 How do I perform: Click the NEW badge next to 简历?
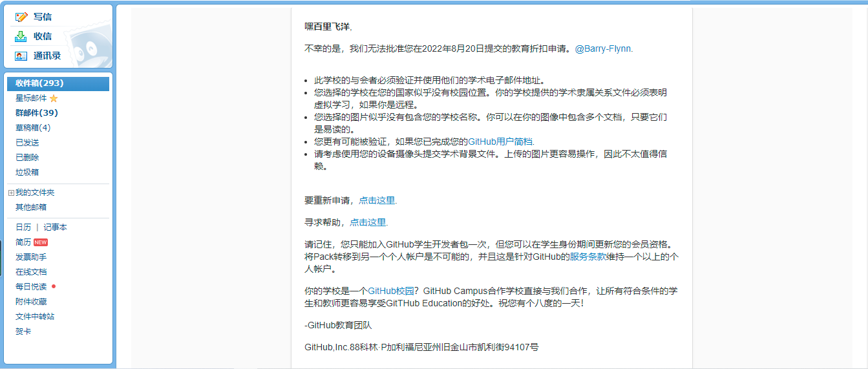(x=41, y=242)
